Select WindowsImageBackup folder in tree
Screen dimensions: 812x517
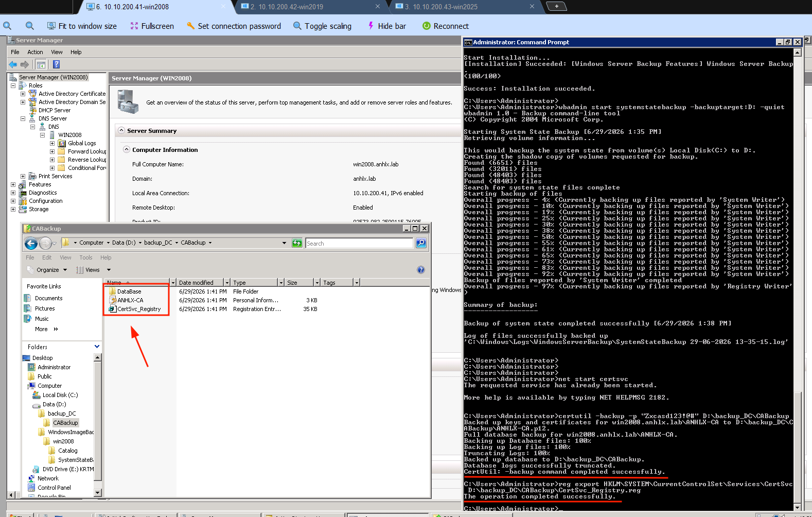tap(71, 432)
